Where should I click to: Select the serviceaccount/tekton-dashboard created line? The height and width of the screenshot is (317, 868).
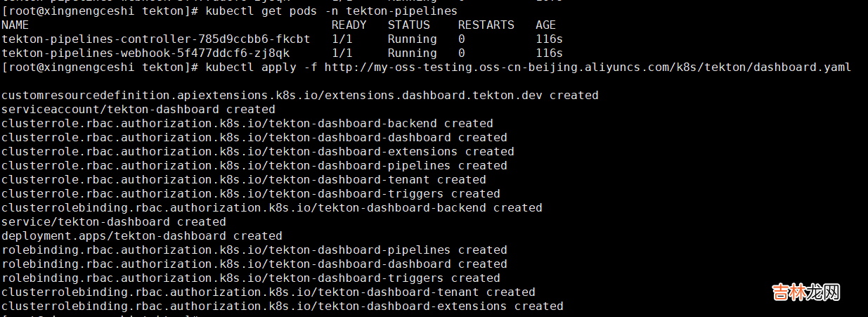point(138,110)
